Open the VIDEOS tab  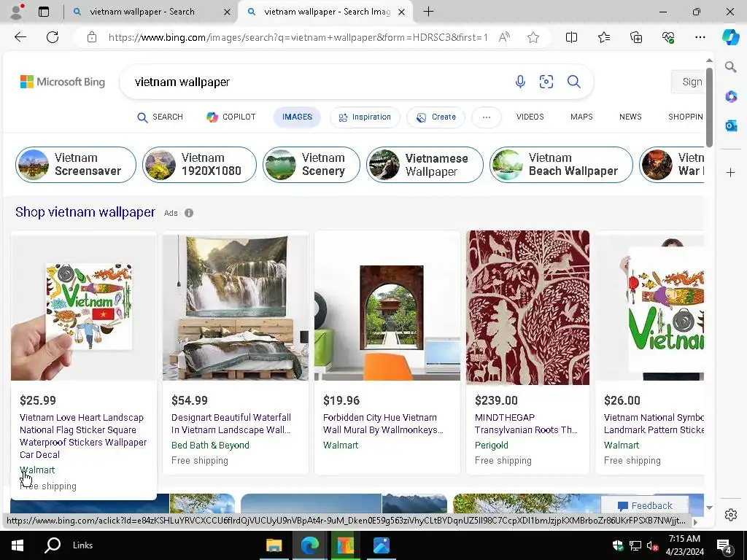[530, 117]
